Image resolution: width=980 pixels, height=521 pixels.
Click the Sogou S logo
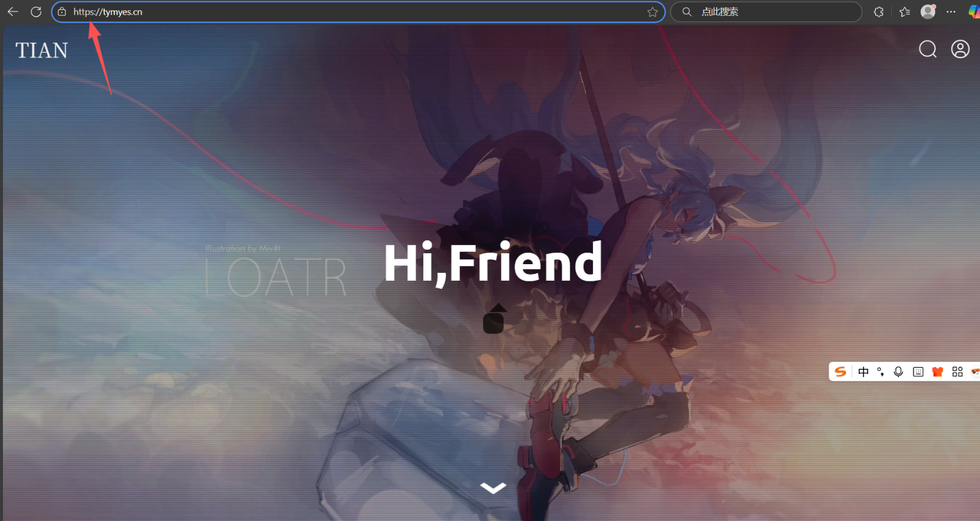(x=840, y=371)
